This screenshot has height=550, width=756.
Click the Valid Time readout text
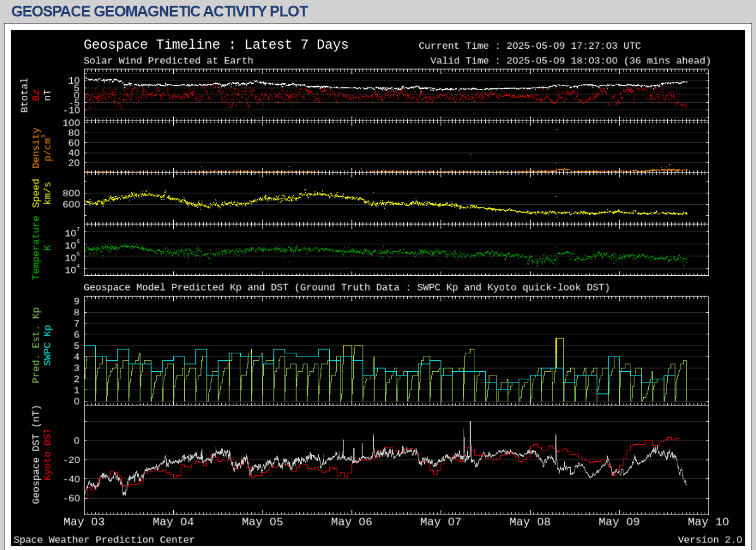[x=570, y=61]
